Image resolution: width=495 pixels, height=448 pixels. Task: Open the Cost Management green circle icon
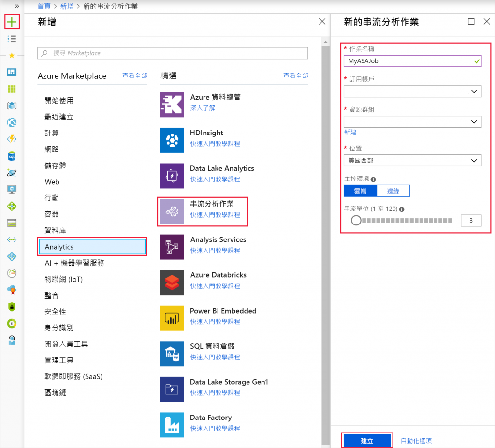pos(12,324)
